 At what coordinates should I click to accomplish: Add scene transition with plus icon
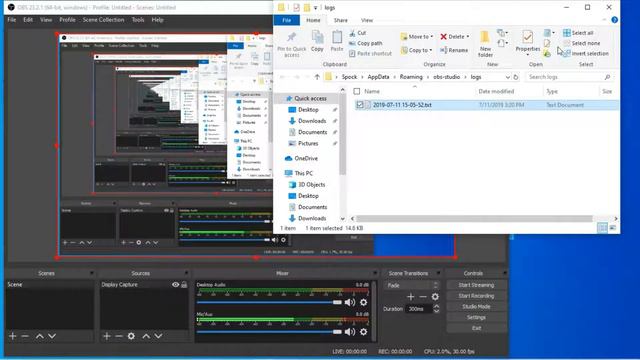coord(411,297)
